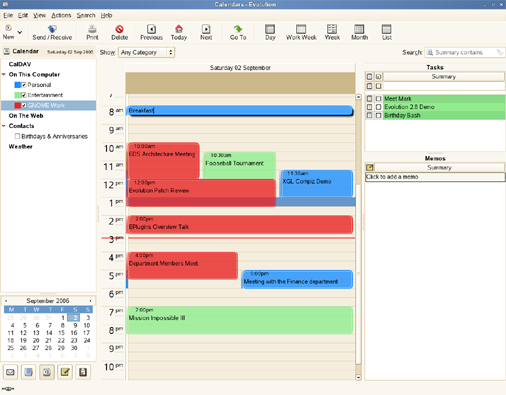Switch to Month view icon

[359, 29]
